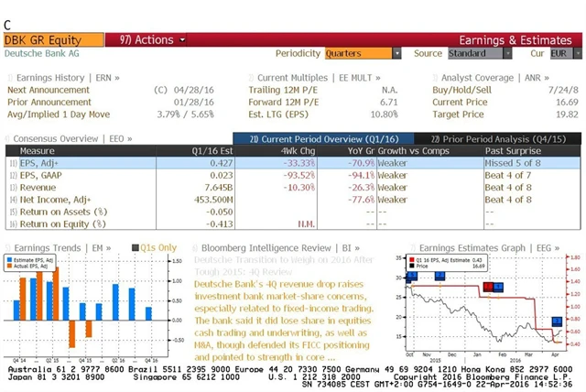Open Earnings Estimates Graph EEG link
Image resolution: width=586 pixels, height=392 pixels.
point(489,248)
